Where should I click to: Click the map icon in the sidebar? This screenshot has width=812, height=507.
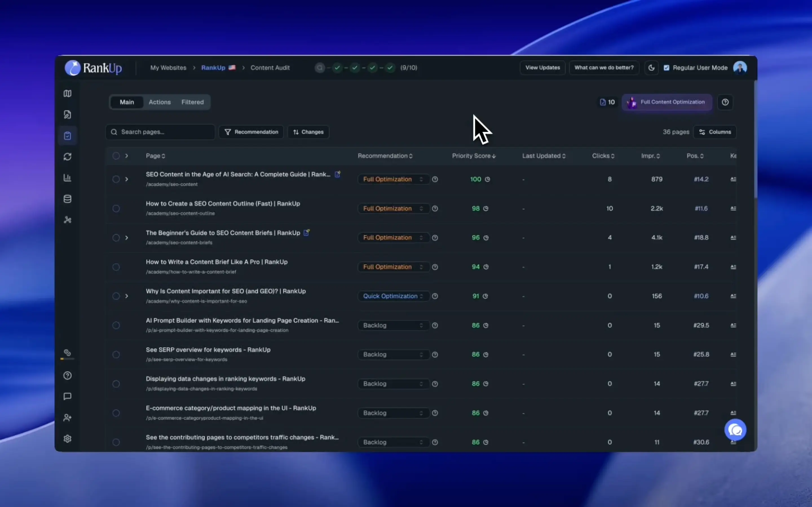click(x=67, y=94)
